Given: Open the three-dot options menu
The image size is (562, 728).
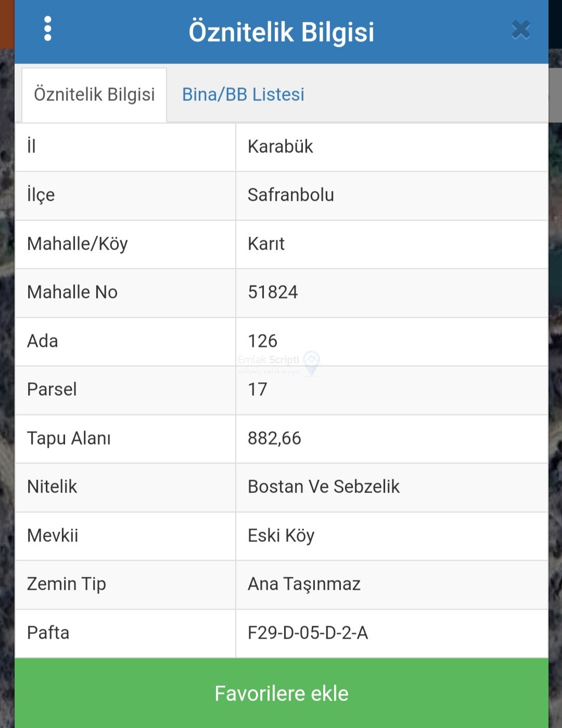Looking at the screenshot, I should tap(48, 29).
